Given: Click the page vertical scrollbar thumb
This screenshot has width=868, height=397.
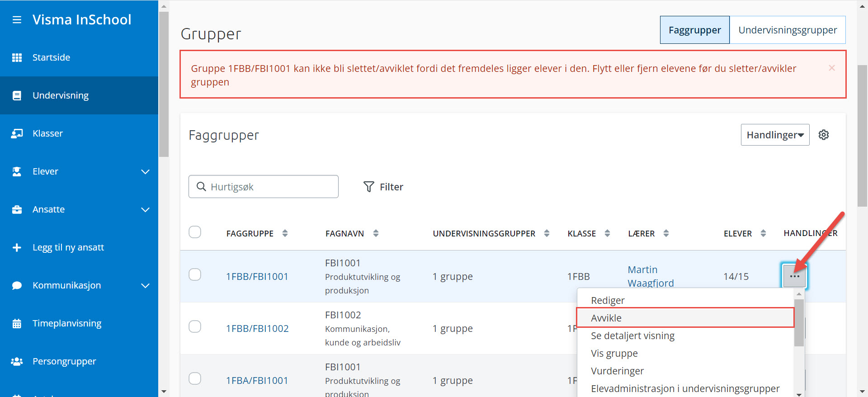Looking at the screenshot, I should [863, 136].
